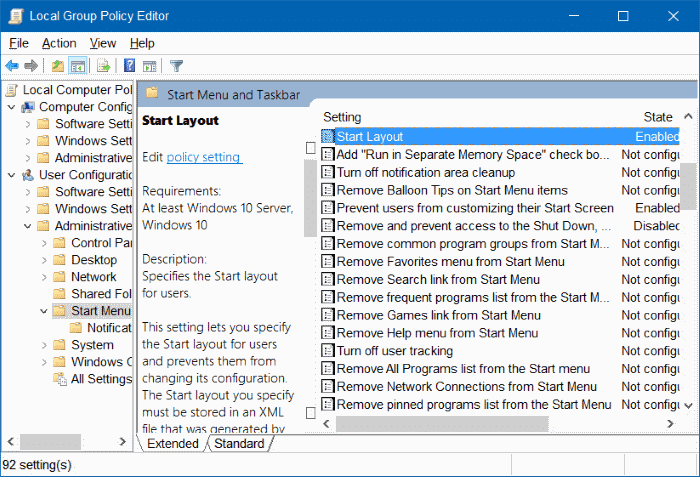Collapse the Start Menu and Taskbar node
Image resolution: width=700 pixels, height=477 pixels.
coord(44,311)
